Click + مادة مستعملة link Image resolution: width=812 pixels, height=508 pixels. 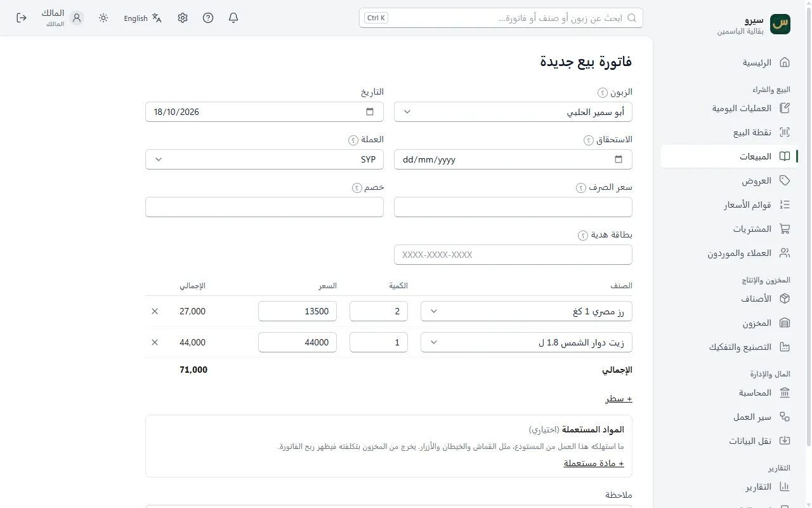(594, 463)
